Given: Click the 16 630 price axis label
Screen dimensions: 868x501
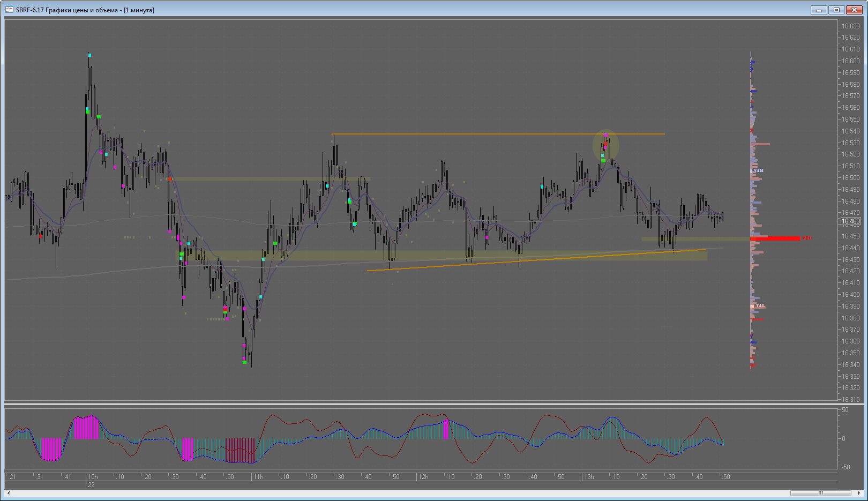Looking at the screenshot, I should [850, 26].
